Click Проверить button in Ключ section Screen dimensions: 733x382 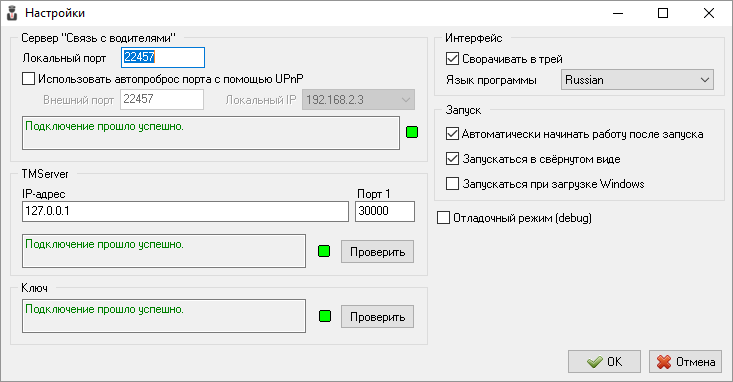pyautogui.click(x=377, y=317)
